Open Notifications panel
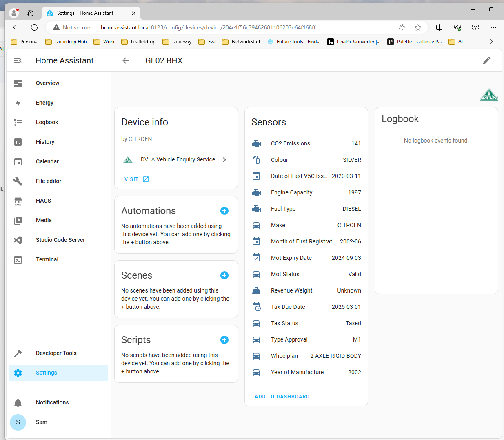The height and width of the screenshot is (440, 504). pyautogui.click(x=59, y=402)
